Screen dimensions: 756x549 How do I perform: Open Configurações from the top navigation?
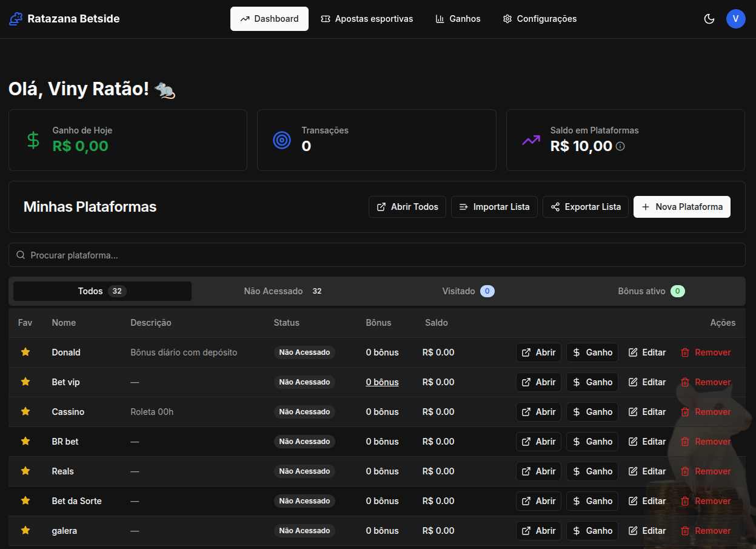click(540, 19)
